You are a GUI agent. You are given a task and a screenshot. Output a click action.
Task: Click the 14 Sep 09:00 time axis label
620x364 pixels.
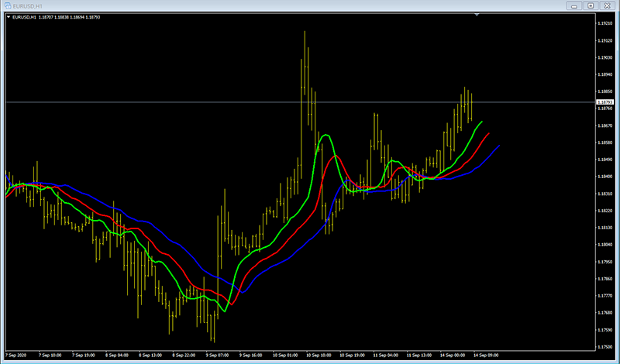click(x=489, y=355)
